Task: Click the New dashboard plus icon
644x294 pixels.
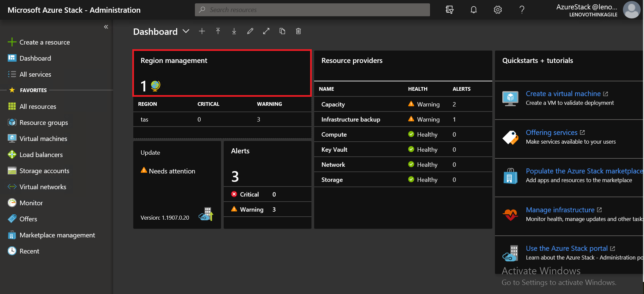Action: [202, 31]
